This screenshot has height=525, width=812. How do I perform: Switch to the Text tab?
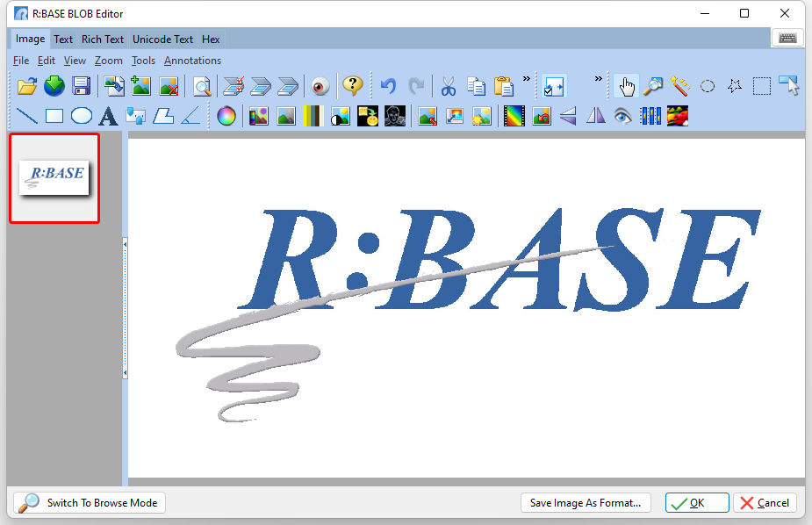(63, 40)
